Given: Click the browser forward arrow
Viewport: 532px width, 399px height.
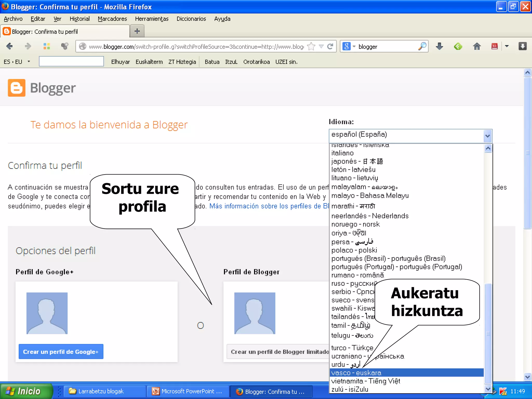Looking at the screenshot, I should (28, 46).
